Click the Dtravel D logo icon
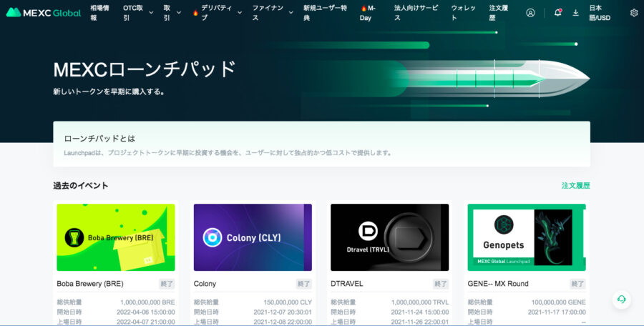This screenshot has width=644, height=326. (x=368, y=231)
